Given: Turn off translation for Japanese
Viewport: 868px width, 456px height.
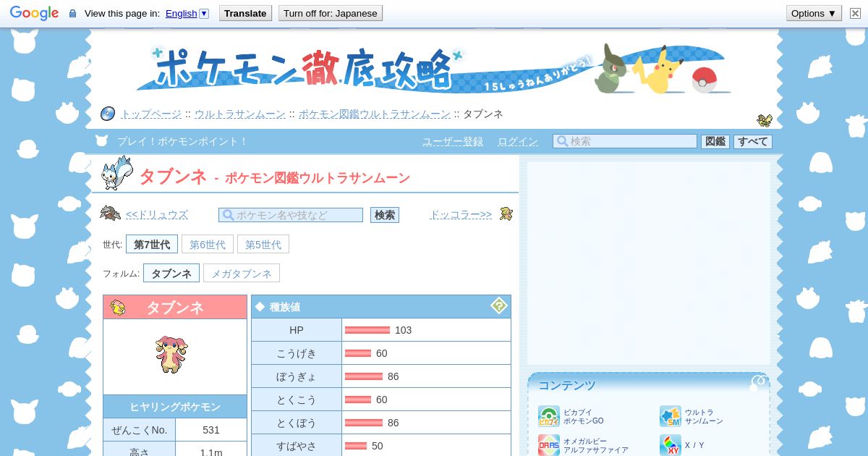Looking at the screenshot, I should click(330, 13).
